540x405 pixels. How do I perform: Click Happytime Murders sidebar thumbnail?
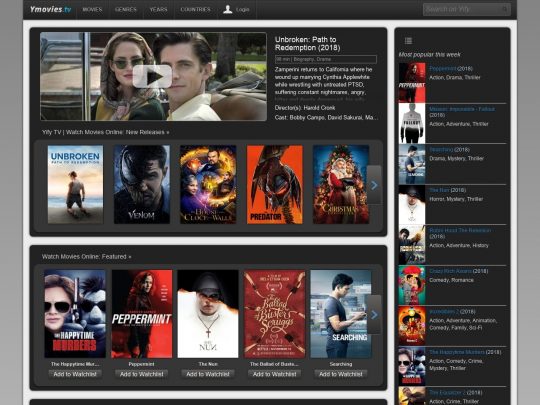(412, 366)
